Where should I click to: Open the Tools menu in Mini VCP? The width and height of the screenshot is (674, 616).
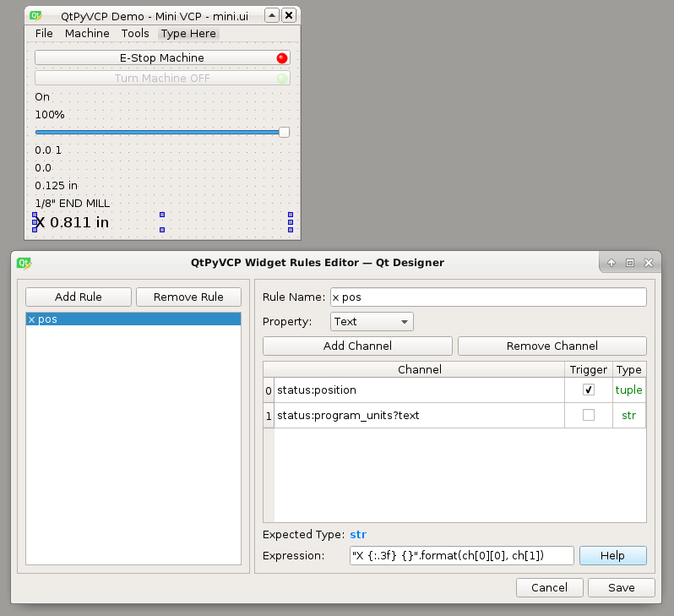point(135,34)
